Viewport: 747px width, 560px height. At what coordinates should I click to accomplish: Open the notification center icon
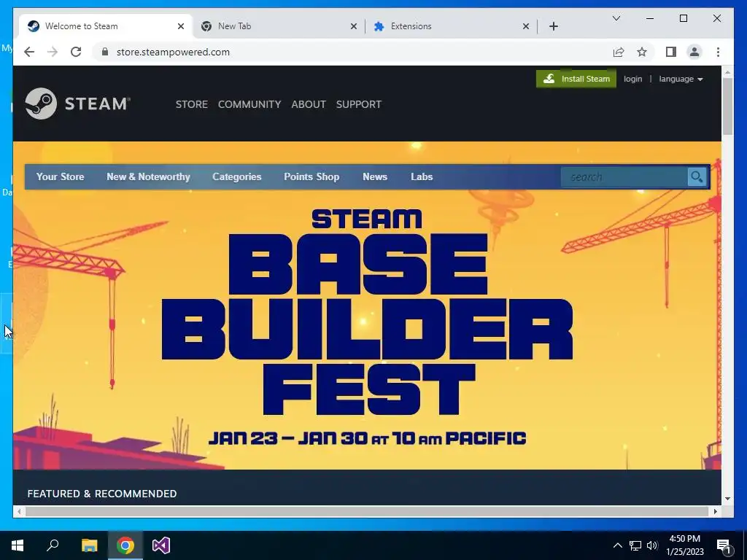click(x=724, y=545)
